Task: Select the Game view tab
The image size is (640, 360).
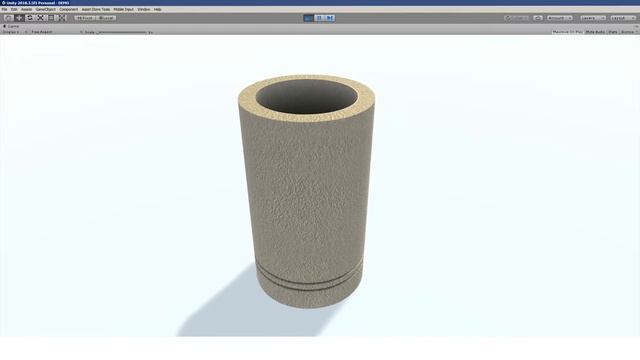Action: (x=11, y=26)
